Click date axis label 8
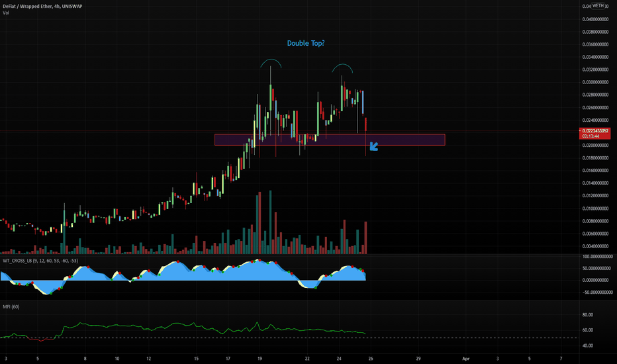Image resolution: width=617 pixels, height=364 pixels. [x=85, y=359]
